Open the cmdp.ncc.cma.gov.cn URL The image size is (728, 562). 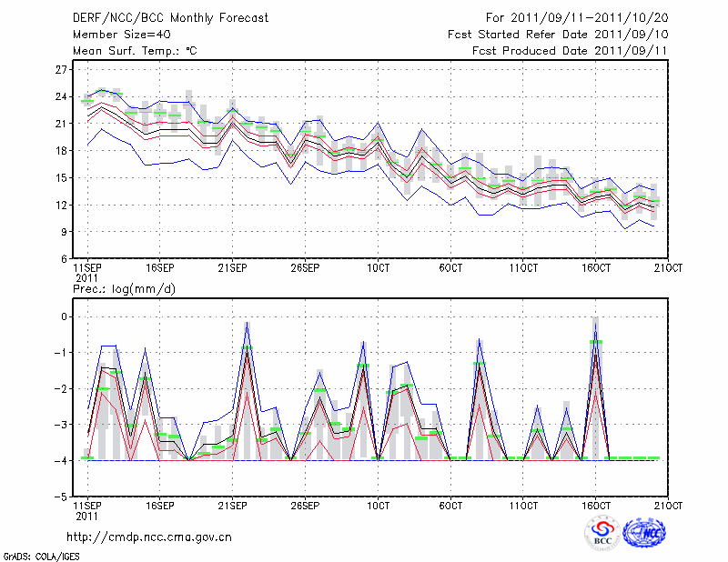[x=149, y=537]
